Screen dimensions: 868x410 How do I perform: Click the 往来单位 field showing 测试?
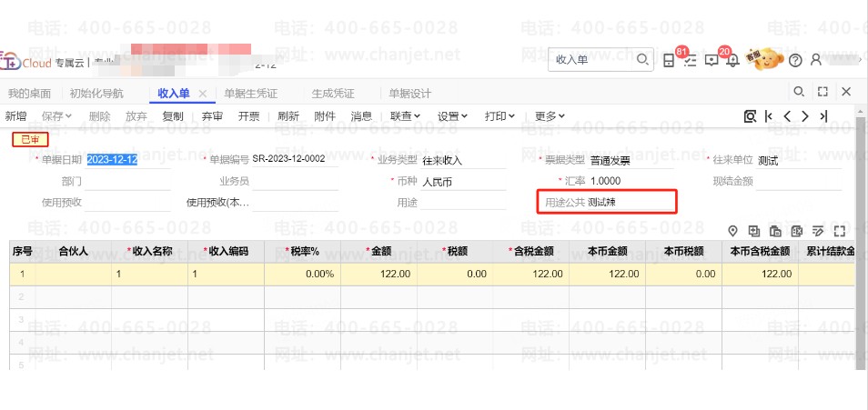799,161
